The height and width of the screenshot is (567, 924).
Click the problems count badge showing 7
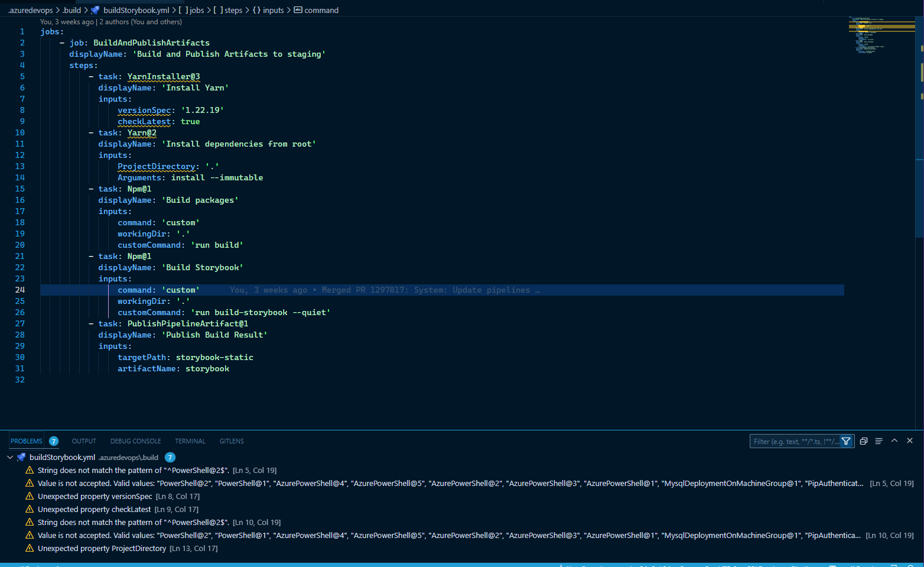[x=54, y=440]
